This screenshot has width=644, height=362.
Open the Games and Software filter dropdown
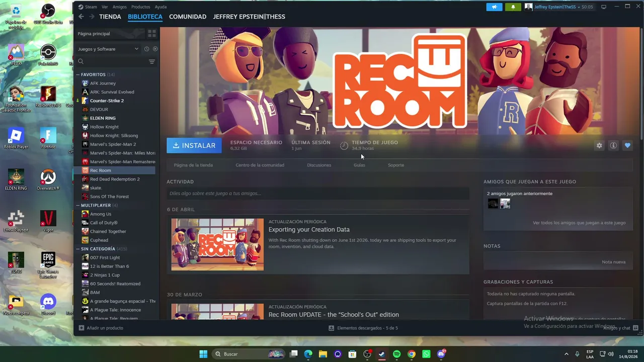tap(108, 49)
